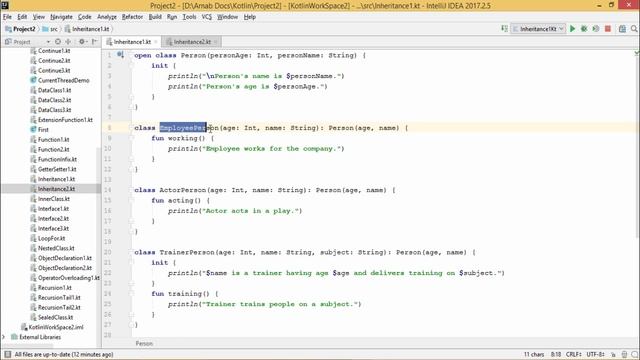Change CRLF line separator in status bar
Image resolution: width=640 pixels, height=360 pixels.
click(573, 354)
